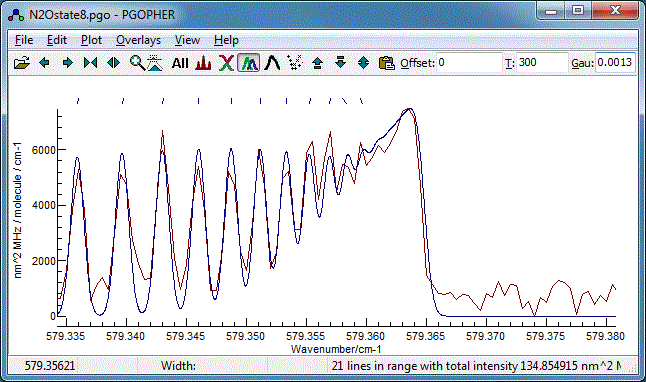This screenshot has width=646, height=382.
Task: Toggle the highlighted individual line profiles button
Action: (x=249, y=63)
